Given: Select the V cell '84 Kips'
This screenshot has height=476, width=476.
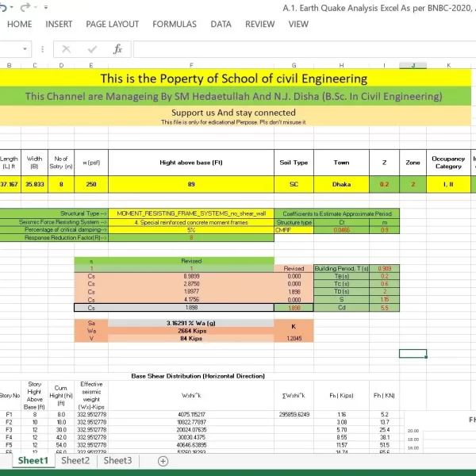Looking at the screenshot, I should point(191,338).
